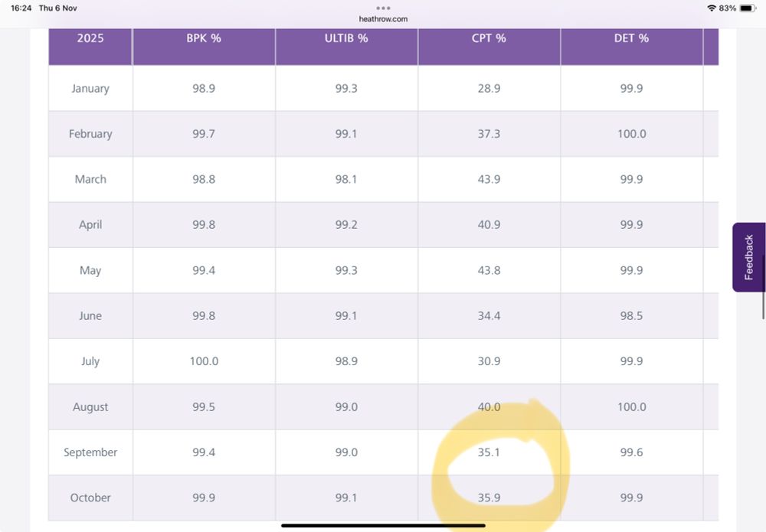Tap the vertical page scrollbar
766x532 pixels.
[763, 305]
